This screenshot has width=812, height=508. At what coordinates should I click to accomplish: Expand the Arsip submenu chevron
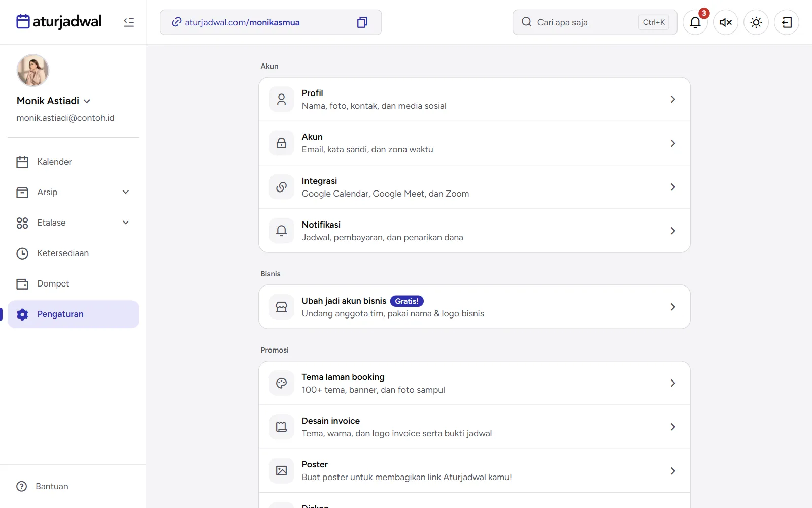[126, 192]
